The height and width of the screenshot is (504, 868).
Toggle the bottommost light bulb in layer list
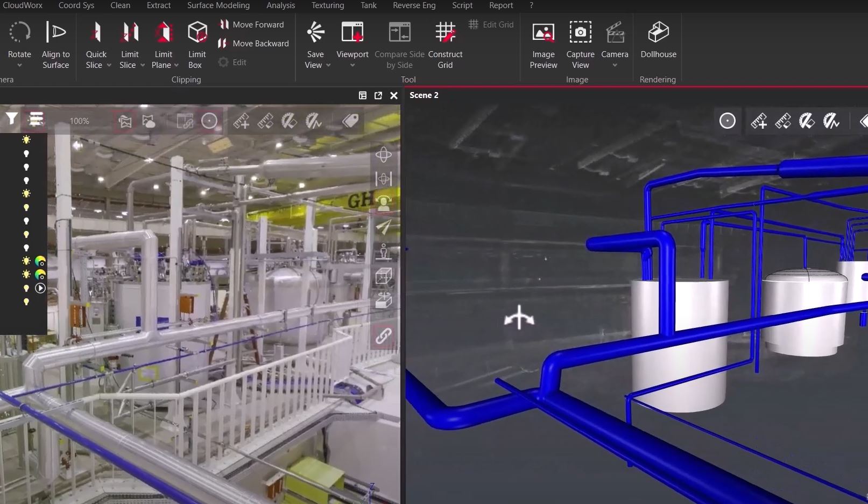point(26,302)
